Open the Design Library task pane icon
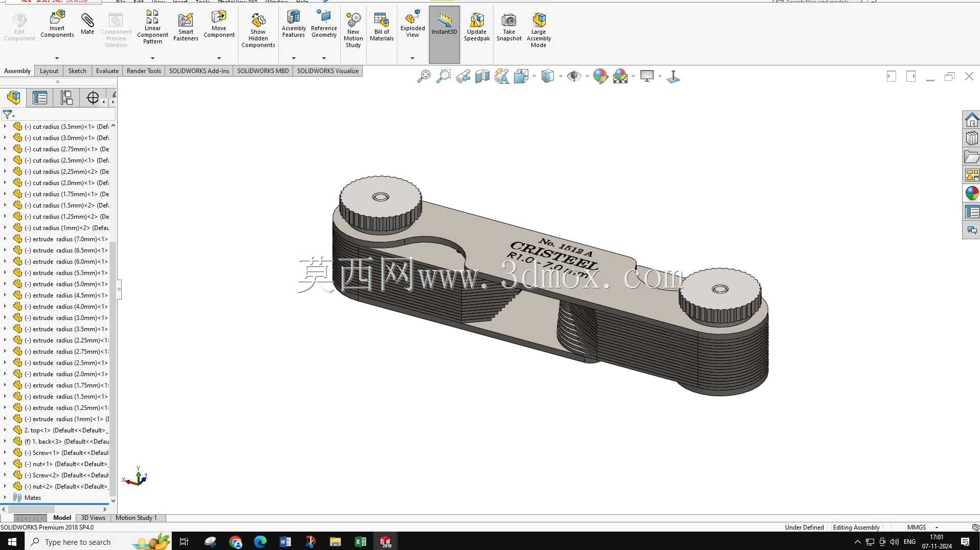The width and height of the screenshot is (980, 550). point(971,139)
